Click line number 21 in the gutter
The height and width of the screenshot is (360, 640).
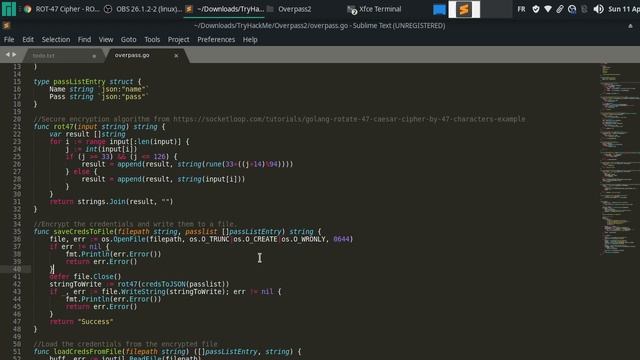pos(17,127)
